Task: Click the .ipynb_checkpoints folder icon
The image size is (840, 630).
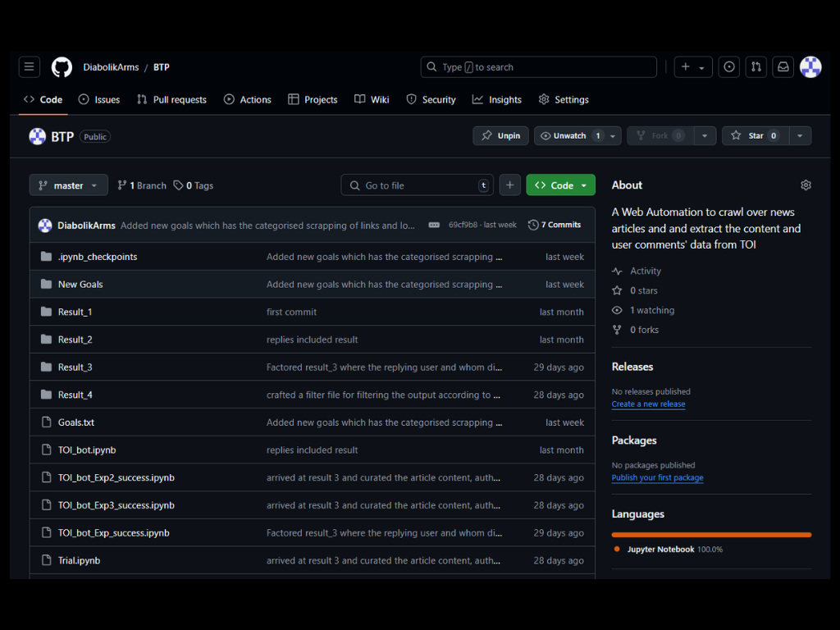Action: (47, 257)
